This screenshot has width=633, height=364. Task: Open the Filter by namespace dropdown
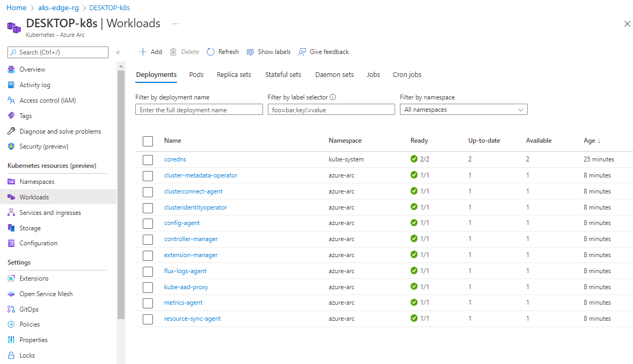coord(464,110)
